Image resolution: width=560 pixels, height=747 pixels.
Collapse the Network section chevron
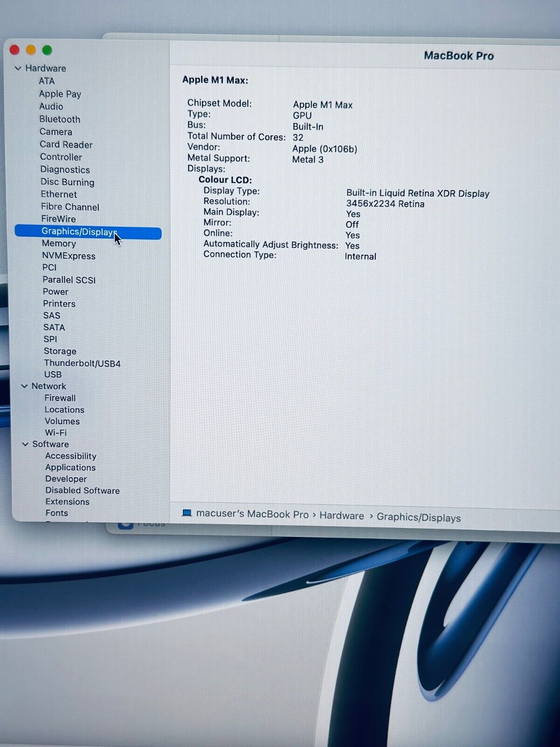tap(24, 386)
